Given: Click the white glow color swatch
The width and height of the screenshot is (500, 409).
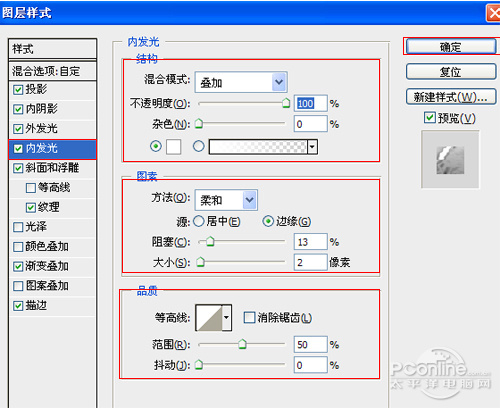Looking at the screenshot, I should click(x=174, y=147).
